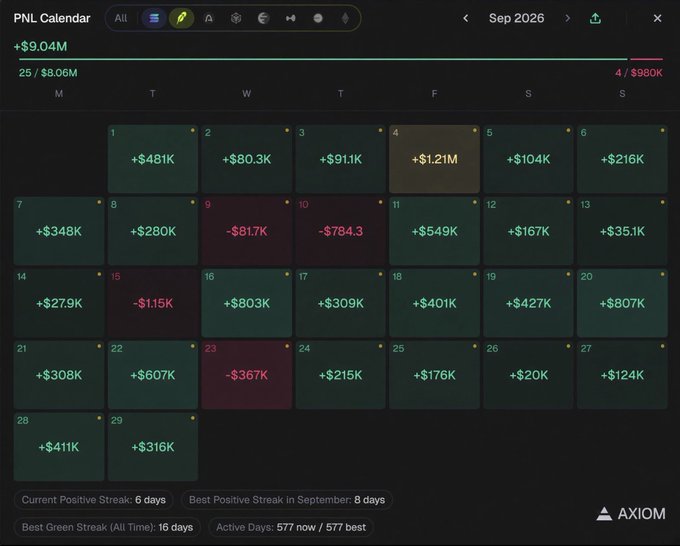This screenshot has width=680, height=546.
Task: Open red day 15 cell with -$1.15K
Action: 153,303
